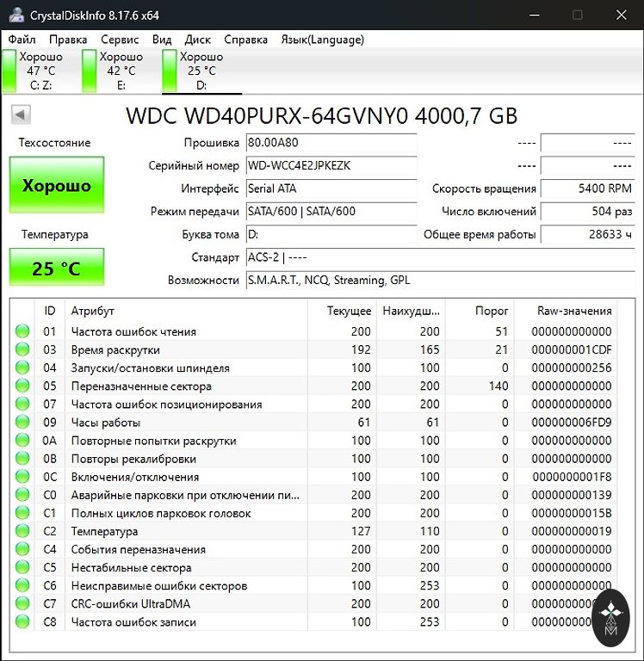
Task: Click the green status circle for Температура row
Action: (22, 532)
